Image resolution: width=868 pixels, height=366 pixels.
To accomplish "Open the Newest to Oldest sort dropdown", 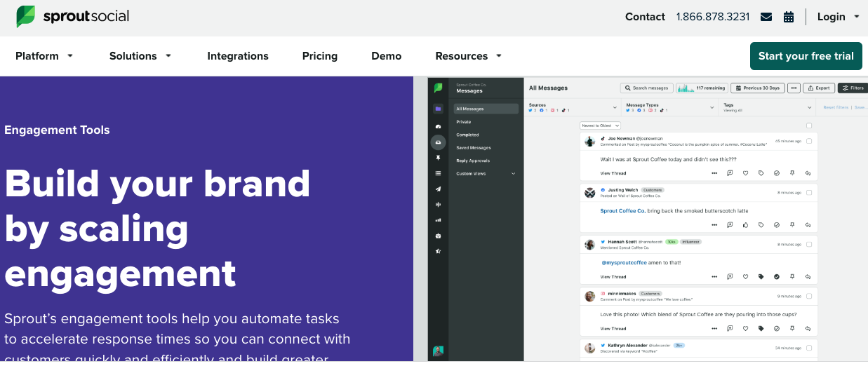I will coord(600,126).
